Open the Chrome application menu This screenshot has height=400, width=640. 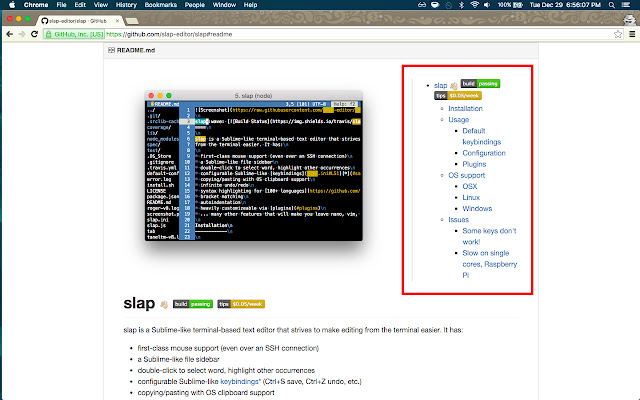pyautogui.click(x=36, y=5)
